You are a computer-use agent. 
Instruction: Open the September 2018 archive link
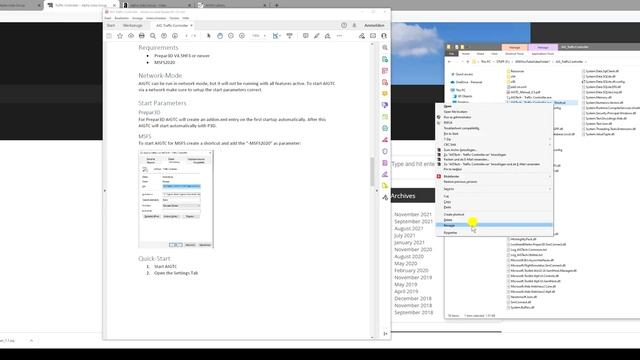(x=413, y=312)
